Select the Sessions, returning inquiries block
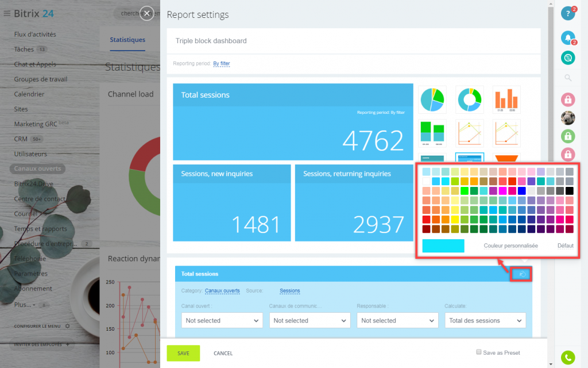Viewport: 588px width, 368px height. click(354, 203)
